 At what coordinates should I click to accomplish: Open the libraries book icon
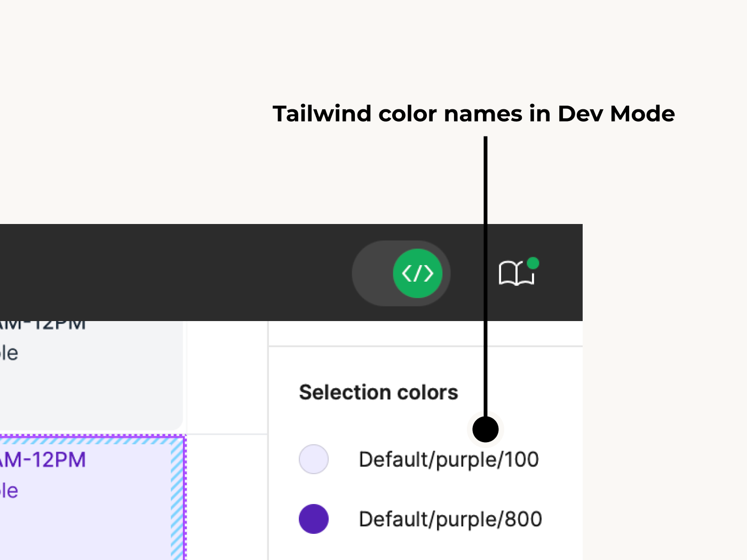click(515, 274)
